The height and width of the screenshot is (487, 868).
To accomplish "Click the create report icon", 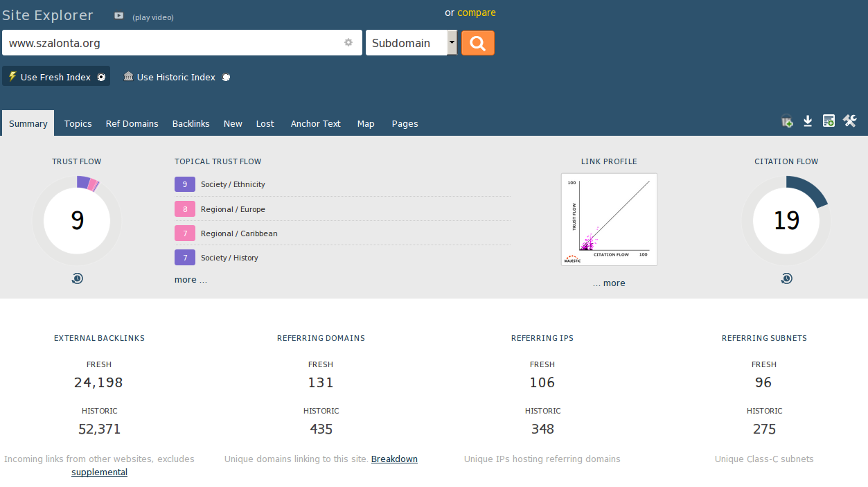I will pos(829,121).
